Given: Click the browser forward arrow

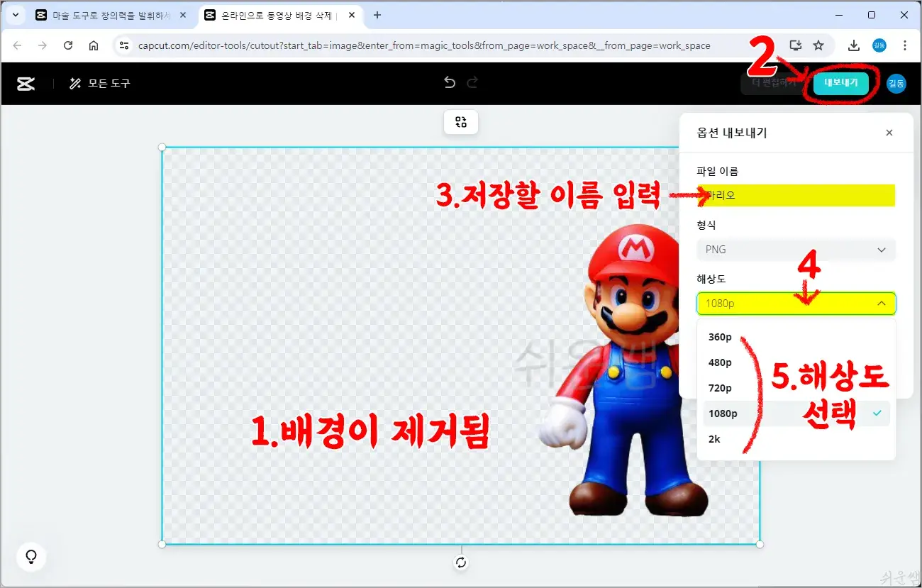Looking at the screenshot, I should click(x=43, y=45).
